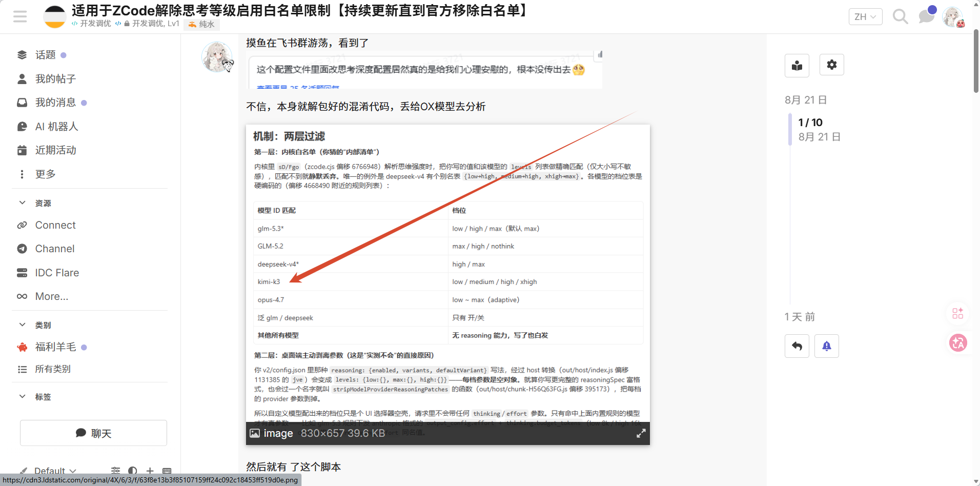Open the site logo home link
Image resolution: width=980 pixels, height=486 pixels.
click(x=54, y=17)
